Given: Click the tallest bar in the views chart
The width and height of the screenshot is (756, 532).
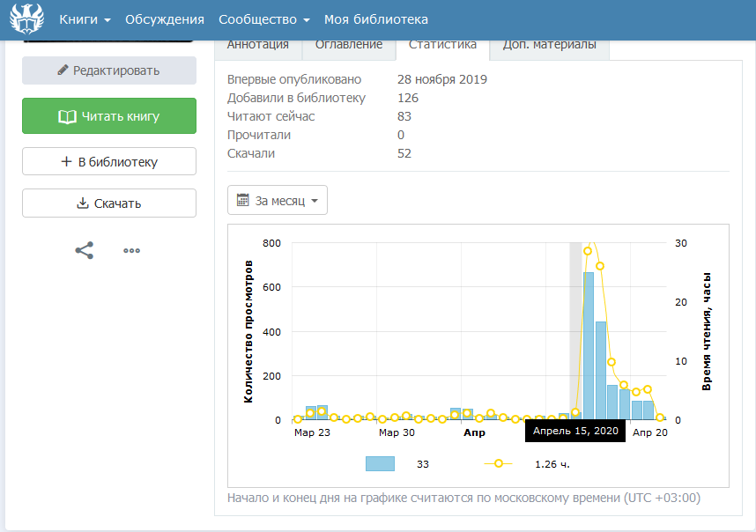Looking at the screenshot, I should [x=589, y=346].
